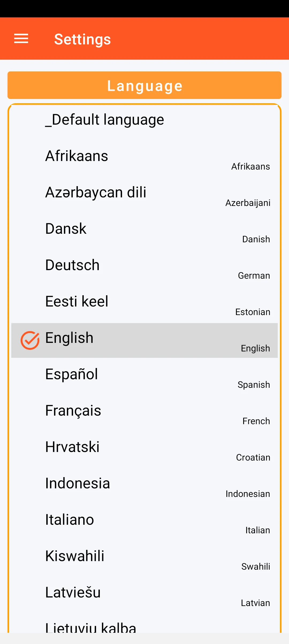Tap the German label beside Deutsch
The image size is (289, 644).
coord(254,275)
